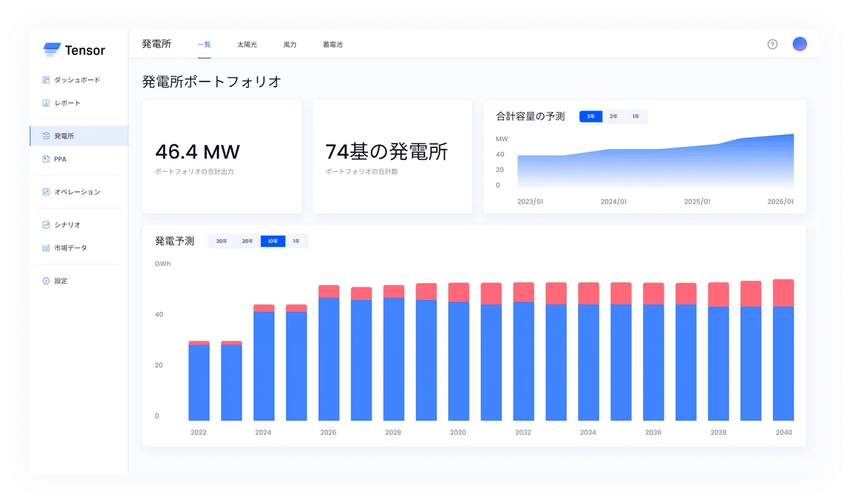
Task: Click the 2024 bar in 発電予測 chart
Action: pyautogui.click(x=264, y=362)
